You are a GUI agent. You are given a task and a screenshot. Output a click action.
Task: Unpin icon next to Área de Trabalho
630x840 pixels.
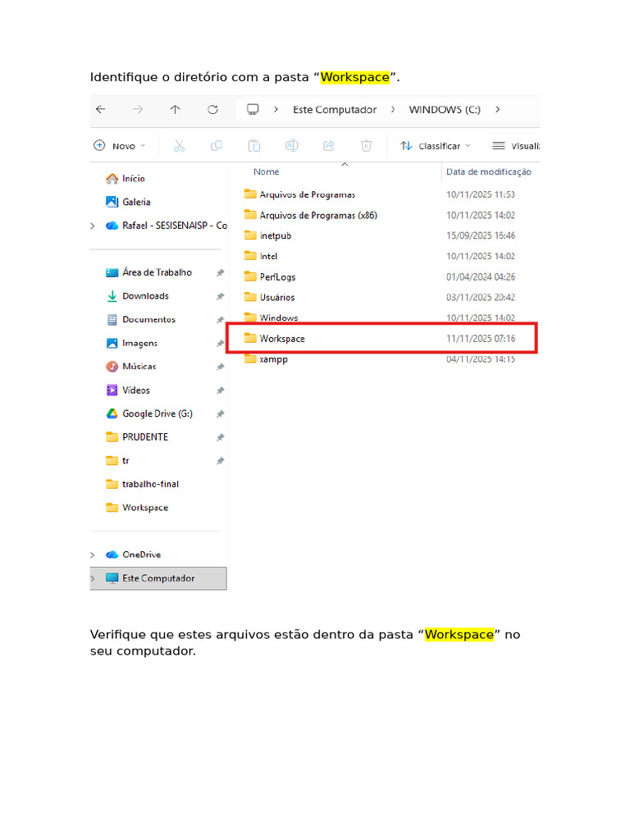pyautogui.click(x=220, y=273)
